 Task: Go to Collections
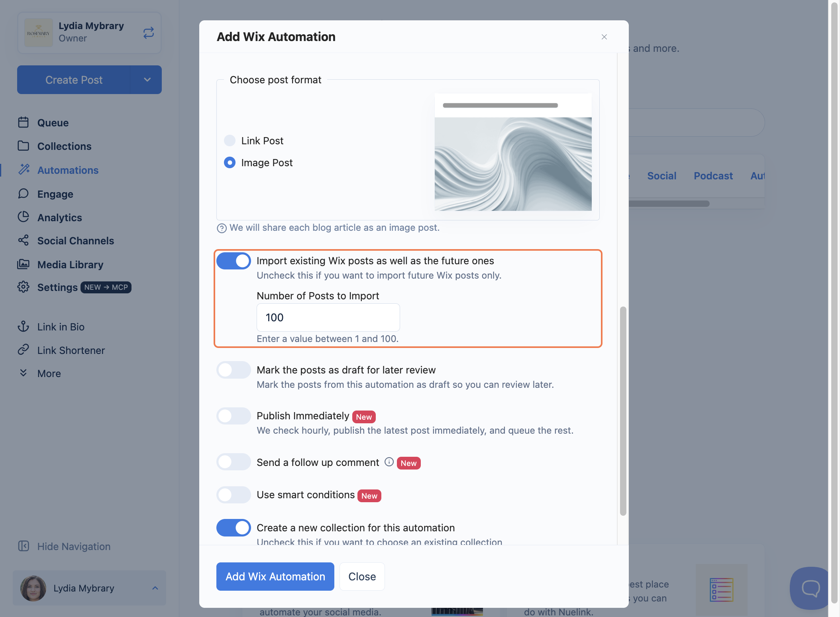(65, 146)
